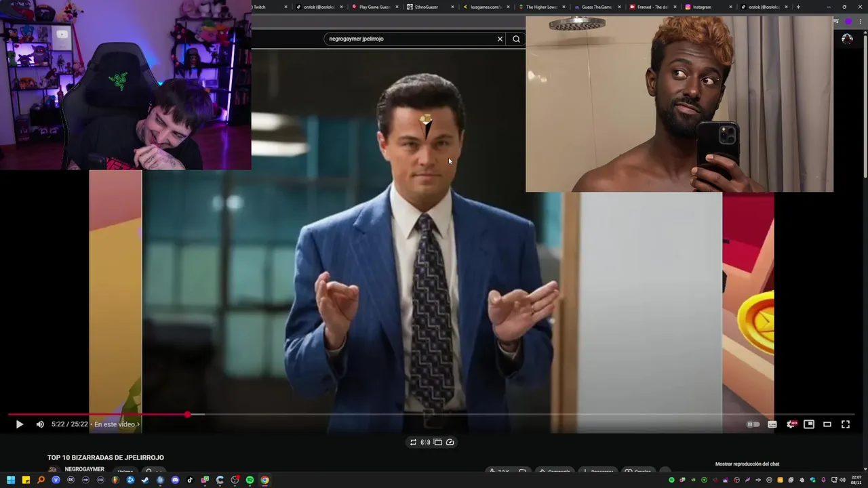868x488 pixels.
Task: Switch to the Twitch browser tab
Action: click(x=268, y=7)
